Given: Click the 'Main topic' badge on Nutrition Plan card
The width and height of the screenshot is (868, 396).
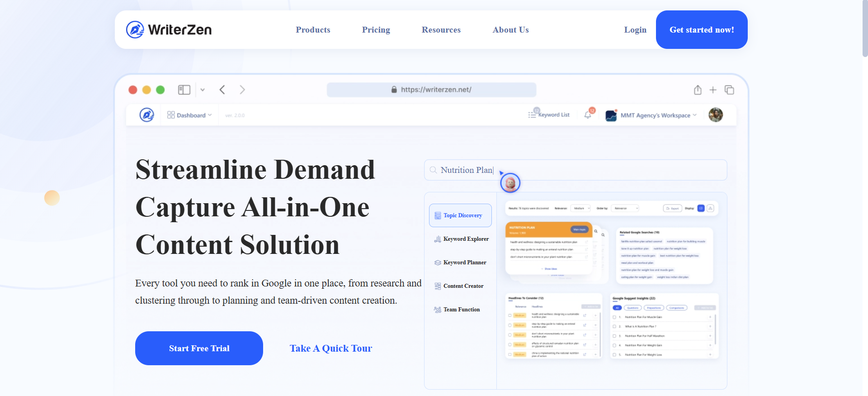Looking at the screenshot, I should coord(580,229).
